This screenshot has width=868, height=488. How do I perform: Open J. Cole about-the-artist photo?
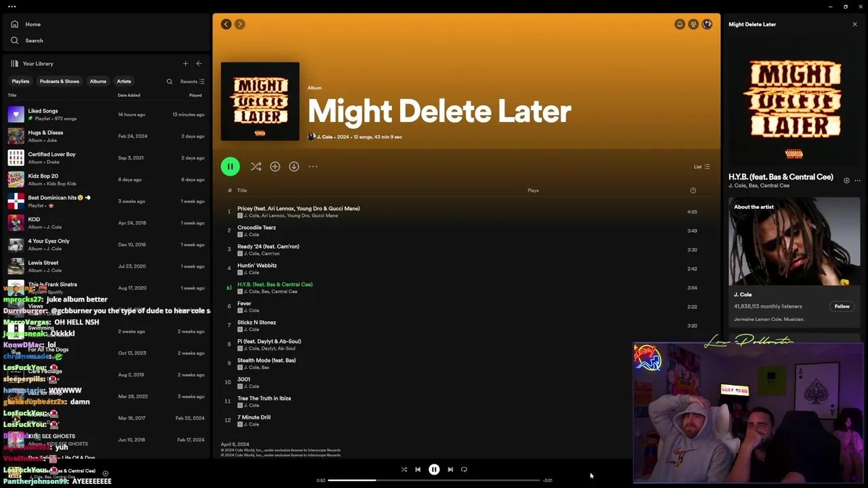click(794, 242)
